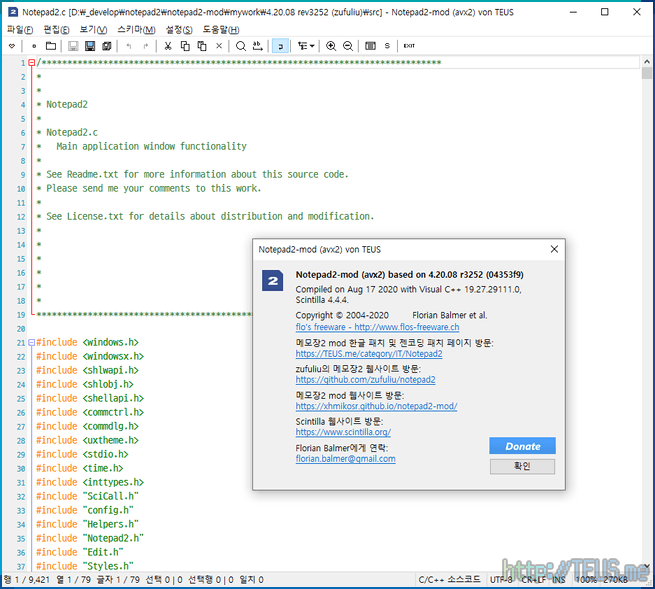This screenshot has height=589, width=655.
Task: Open the github zufuliu notepad2 link
Action: click(366, 380)
